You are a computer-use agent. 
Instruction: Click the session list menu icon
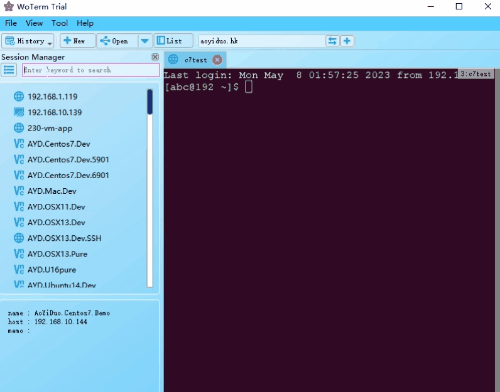click(9, 70)
